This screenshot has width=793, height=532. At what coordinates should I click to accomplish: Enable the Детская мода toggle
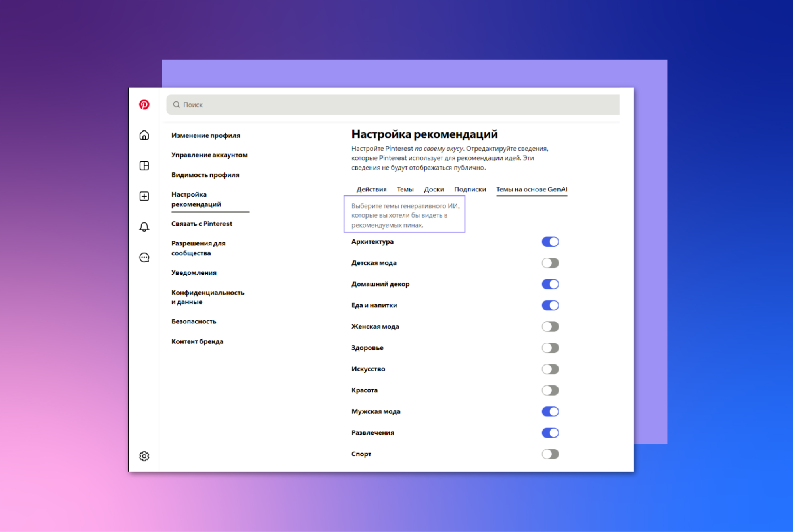pyautogui.click(x=550, y=263)
